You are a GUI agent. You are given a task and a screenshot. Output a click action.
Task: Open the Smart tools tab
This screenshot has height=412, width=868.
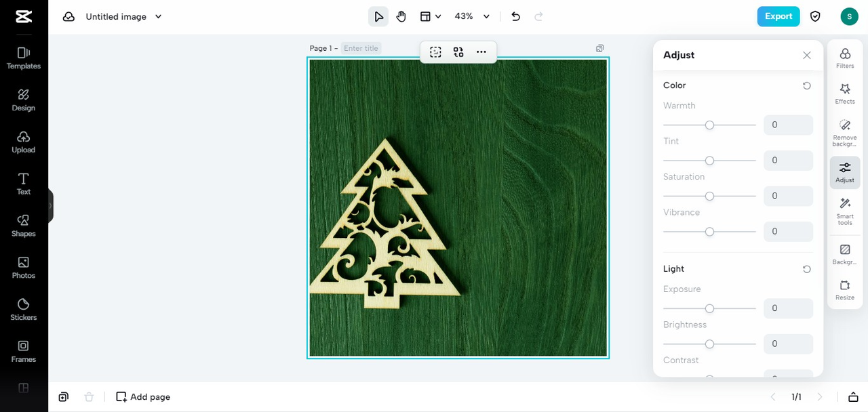pos(845,211)
